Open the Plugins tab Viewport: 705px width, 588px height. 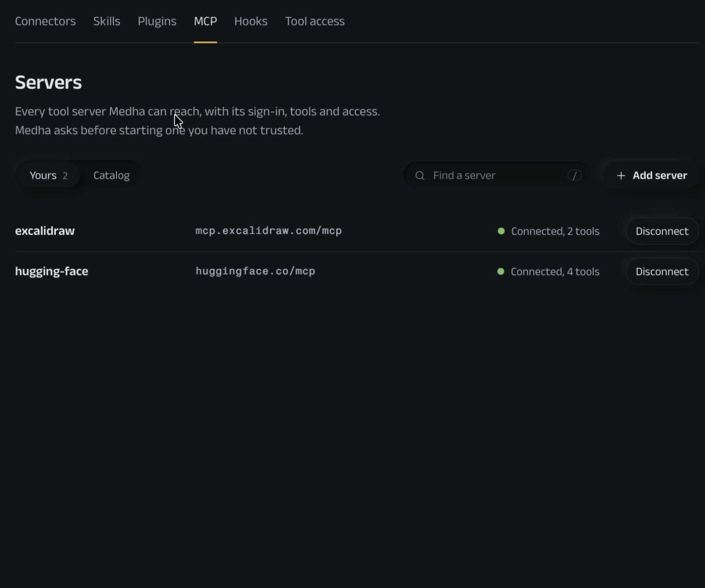[x=157, y=21]
